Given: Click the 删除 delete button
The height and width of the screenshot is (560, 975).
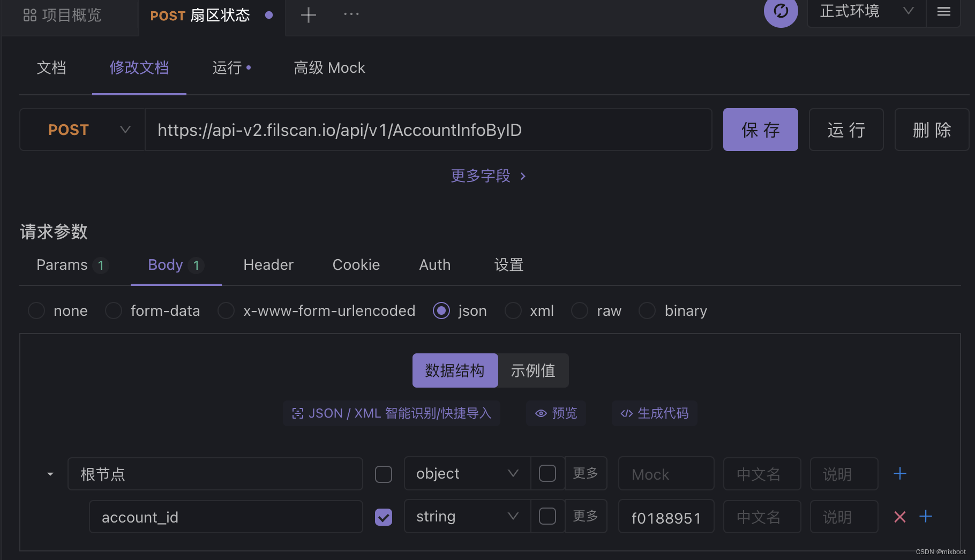Looking at the screenshot, I should (932, 130).
